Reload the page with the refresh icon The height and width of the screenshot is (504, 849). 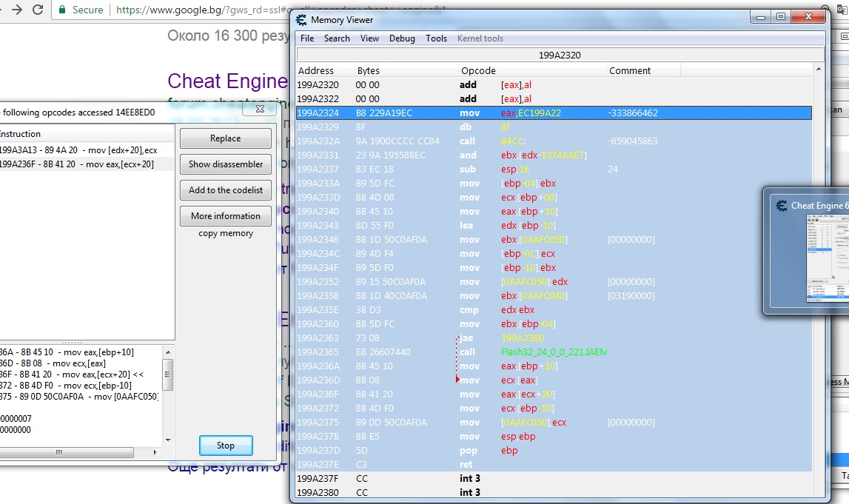pyautogui.click(x=38, y=10)
